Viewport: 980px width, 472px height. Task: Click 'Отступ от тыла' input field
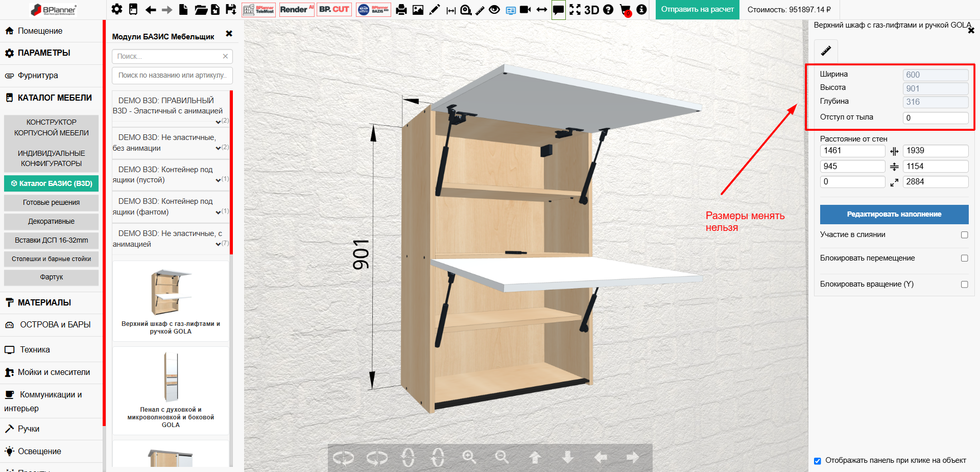tap(936, 118)
